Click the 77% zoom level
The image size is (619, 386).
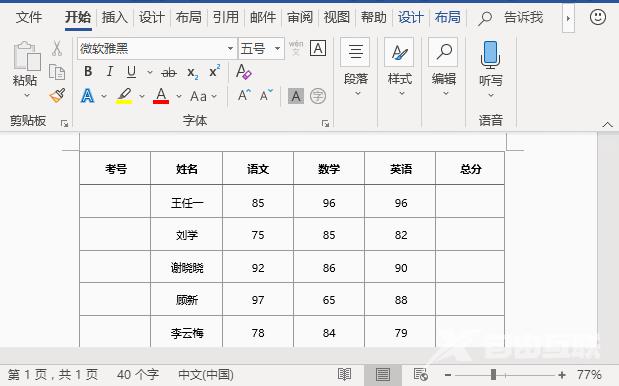pyautogui.click(x=589, y=374)
